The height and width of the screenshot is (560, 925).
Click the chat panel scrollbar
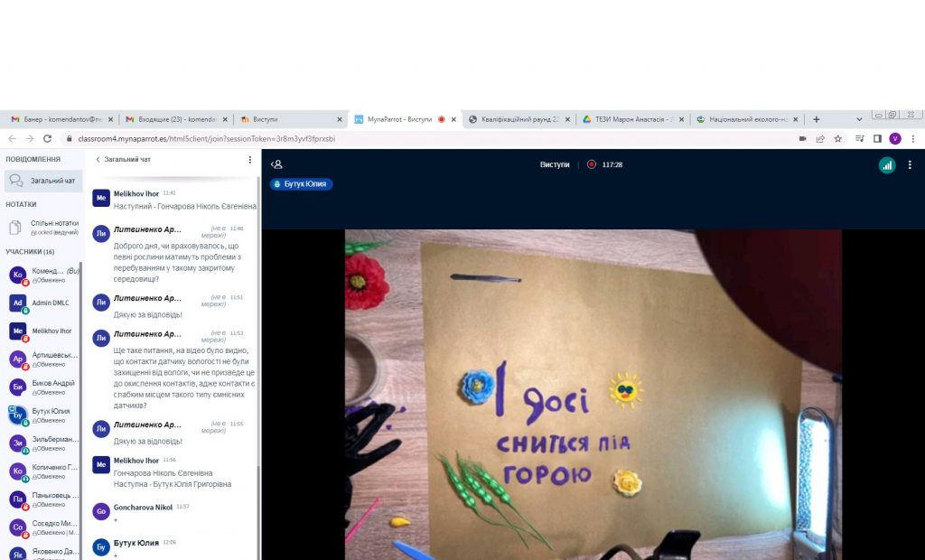[258, 361]
